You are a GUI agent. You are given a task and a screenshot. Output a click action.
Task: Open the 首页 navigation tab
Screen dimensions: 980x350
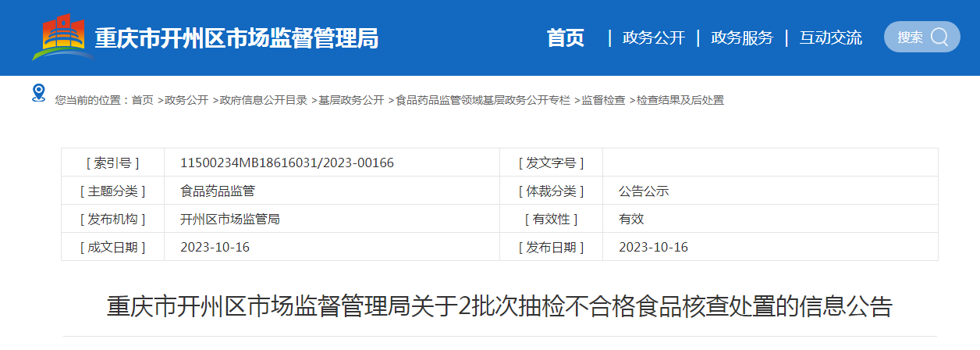pos(566,37)
